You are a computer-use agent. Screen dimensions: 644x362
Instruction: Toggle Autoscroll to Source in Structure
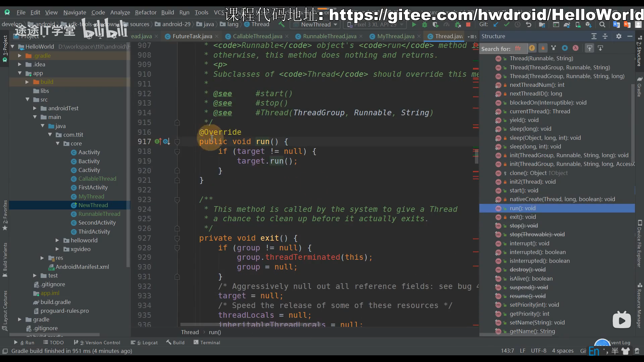click(x=589, y=48)
